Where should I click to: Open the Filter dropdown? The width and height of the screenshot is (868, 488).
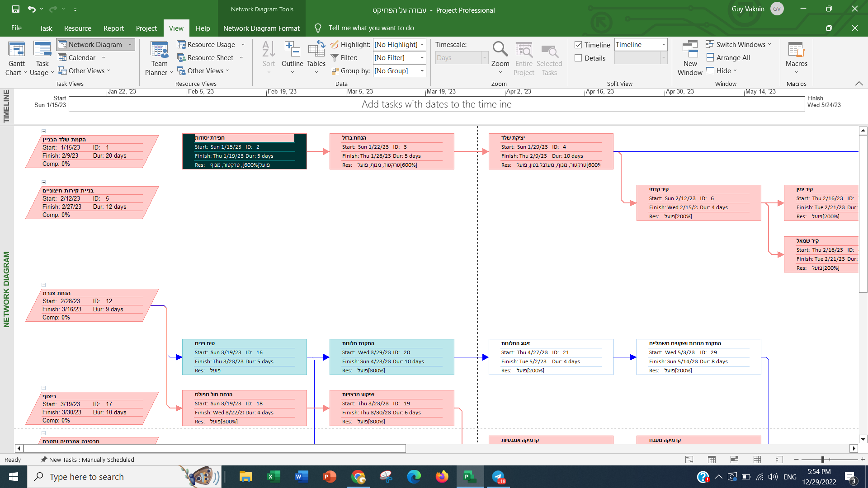[422, 57]
